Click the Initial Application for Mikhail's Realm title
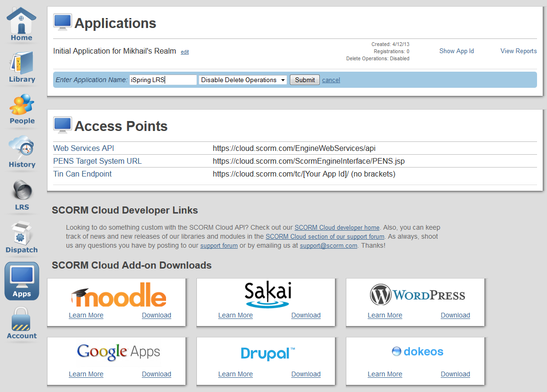Viewport: 547px width, 392px height. pyautogui.click(x=114, y=51)
